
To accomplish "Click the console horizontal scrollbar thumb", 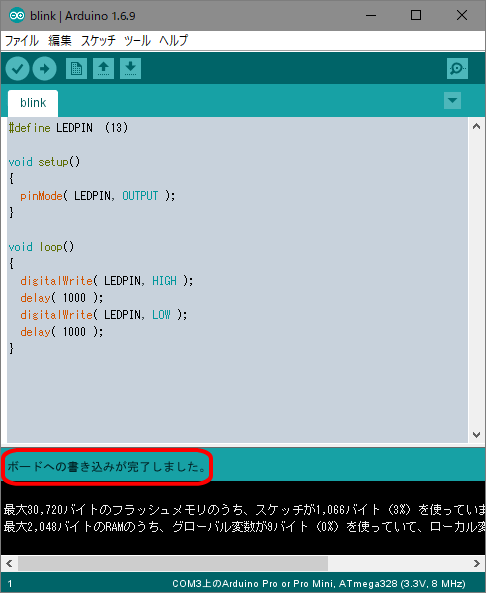I will [x=173, y=564].
